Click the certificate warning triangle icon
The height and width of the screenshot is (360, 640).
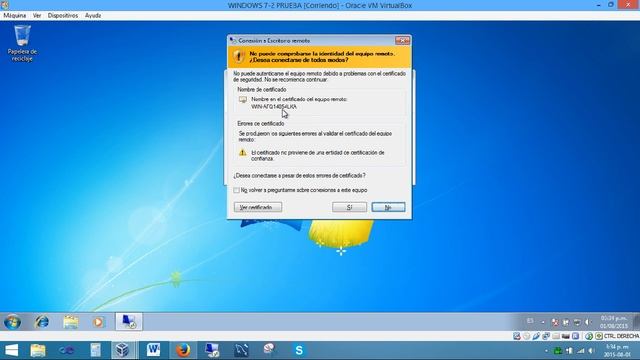click(242, 153)
